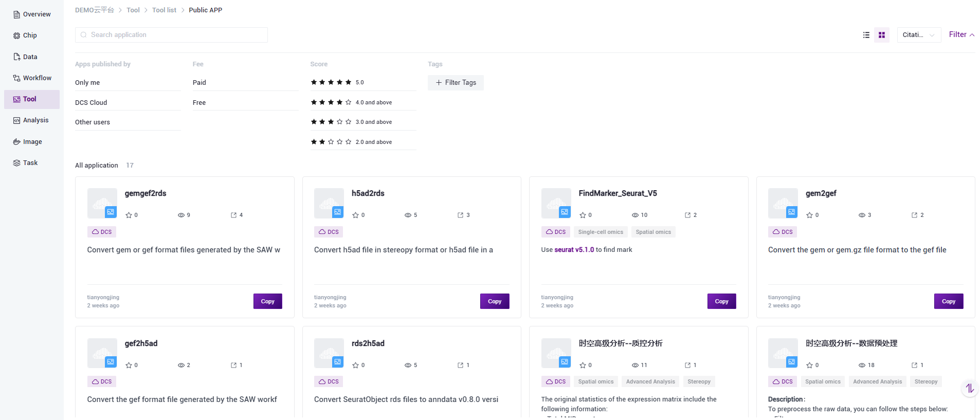The image size is (980, 420).
Task: Click share icon on 时空高级分析--质控分析 card
Action: pos(688,366)
